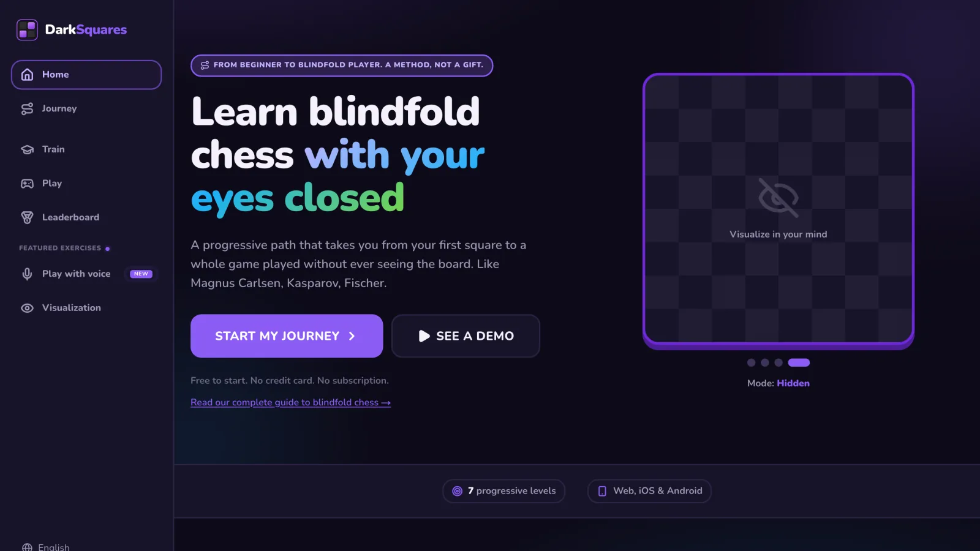980x551 pixels.
Task: Select the first board mode dot
Action: click(752, 362)
